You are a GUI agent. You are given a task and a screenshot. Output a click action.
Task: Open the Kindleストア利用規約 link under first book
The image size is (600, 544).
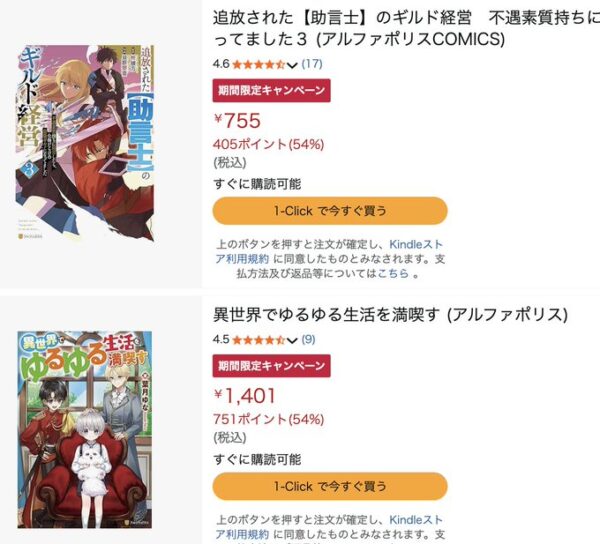click(329, 251)
